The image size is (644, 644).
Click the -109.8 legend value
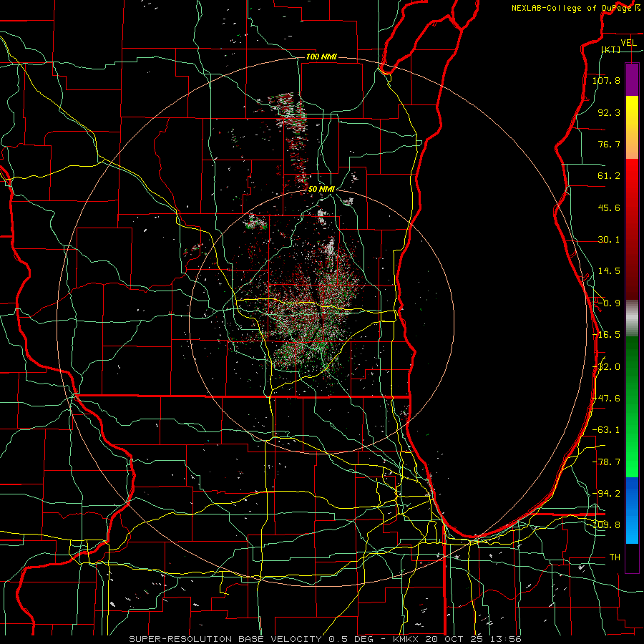(x=606, y=525)
